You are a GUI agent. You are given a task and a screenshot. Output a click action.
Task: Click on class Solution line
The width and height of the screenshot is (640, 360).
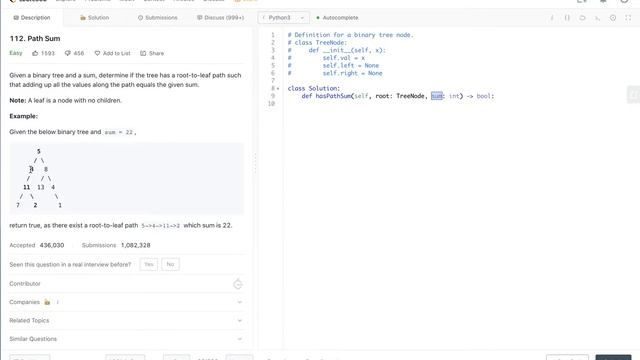313,88
